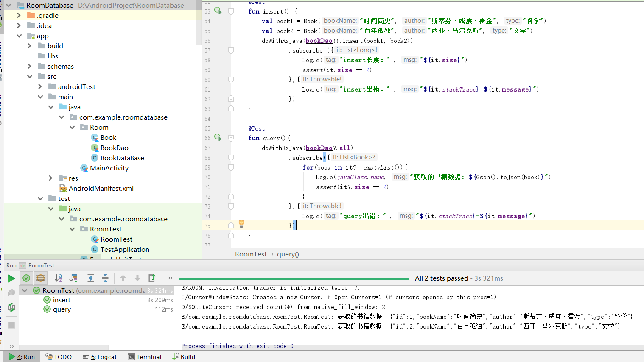The height and width of the screenshot is (362, 644).
Task: Toggle the Show Passed tests filter
Action: tap(26, 278)
